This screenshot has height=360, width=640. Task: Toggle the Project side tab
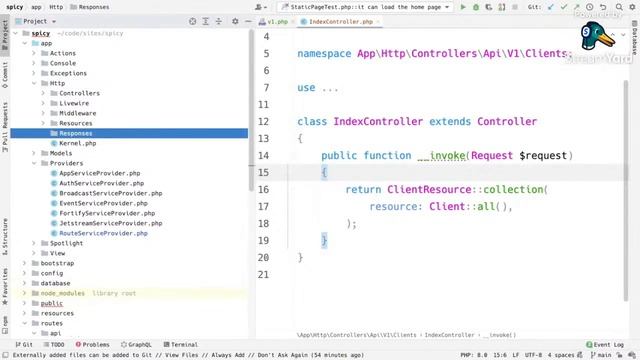pyautogui.click(x=5, y=36)
